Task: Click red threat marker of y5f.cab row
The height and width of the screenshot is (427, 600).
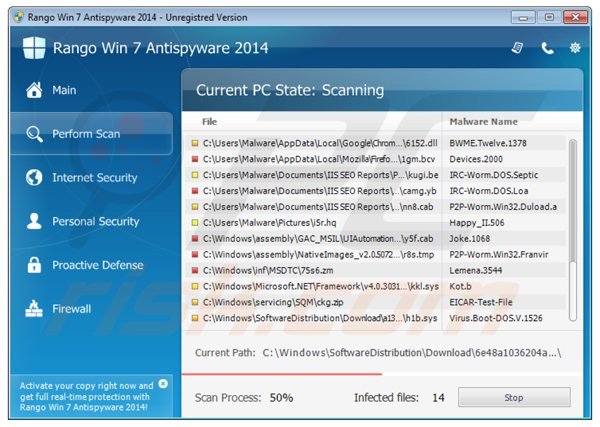Action: tap(195, 238)
